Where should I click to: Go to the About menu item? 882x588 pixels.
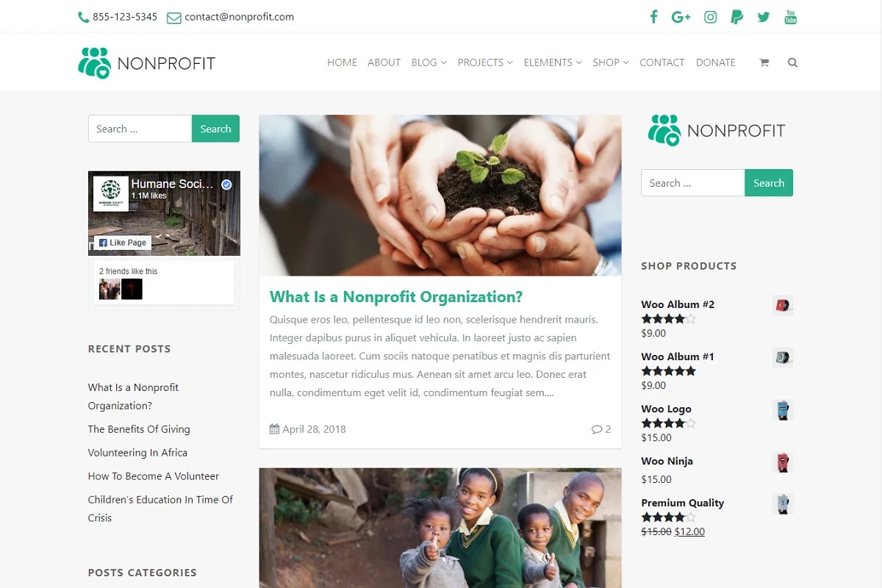384,62
